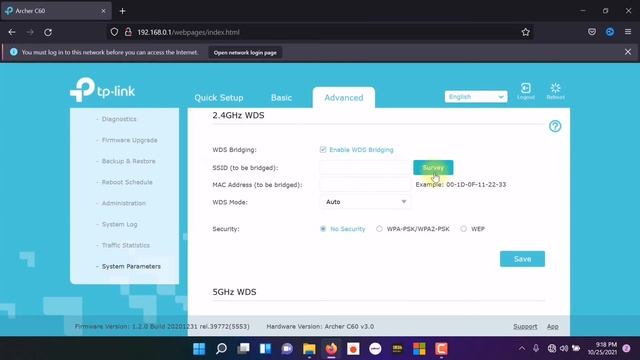Click the Support link
This screenshot has width=640, height=360.
525,327
